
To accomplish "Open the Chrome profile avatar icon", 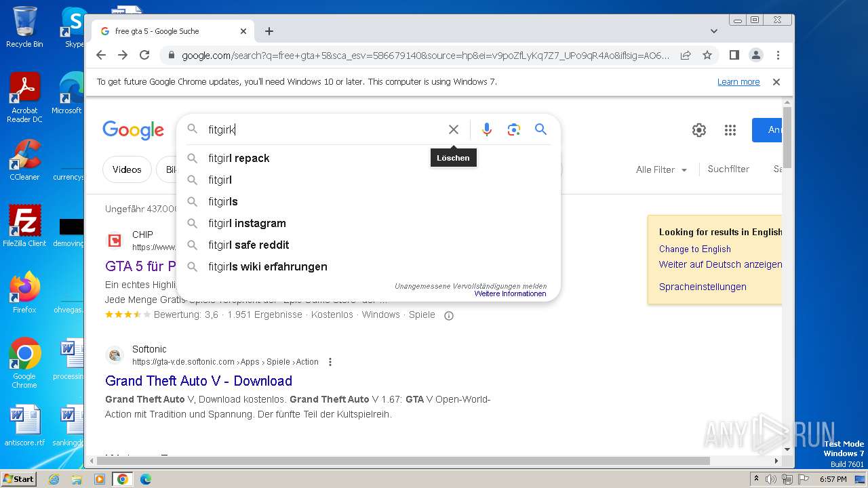I will (x=756, y=55).
